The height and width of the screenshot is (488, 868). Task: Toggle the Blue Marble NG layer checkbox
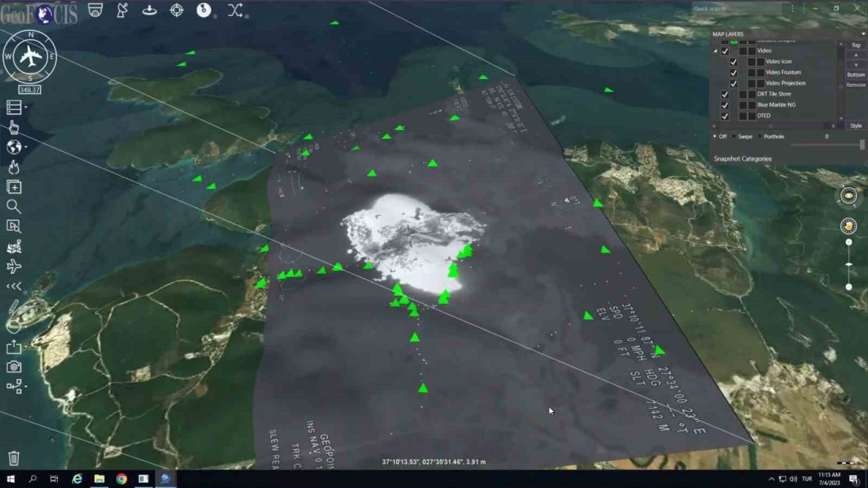[724, 105]
